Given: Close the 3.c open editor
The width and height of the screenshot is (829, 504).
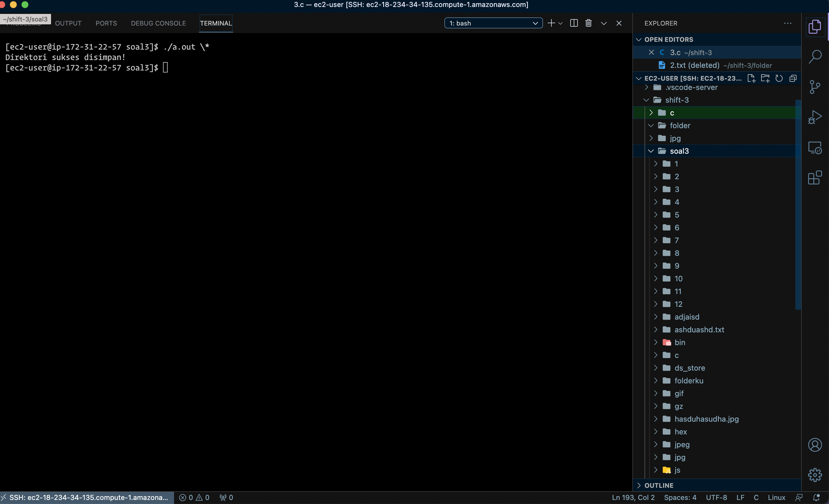Looking at the screenshot, I should [x=651, y=52].
